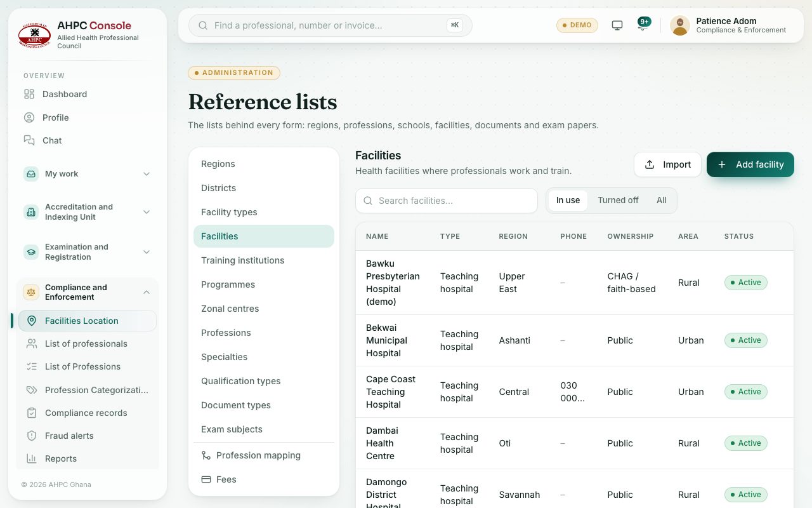Click the Fraud alerts shield icon
This screenshot has width=812, height=508.
(x=32, y=436)
